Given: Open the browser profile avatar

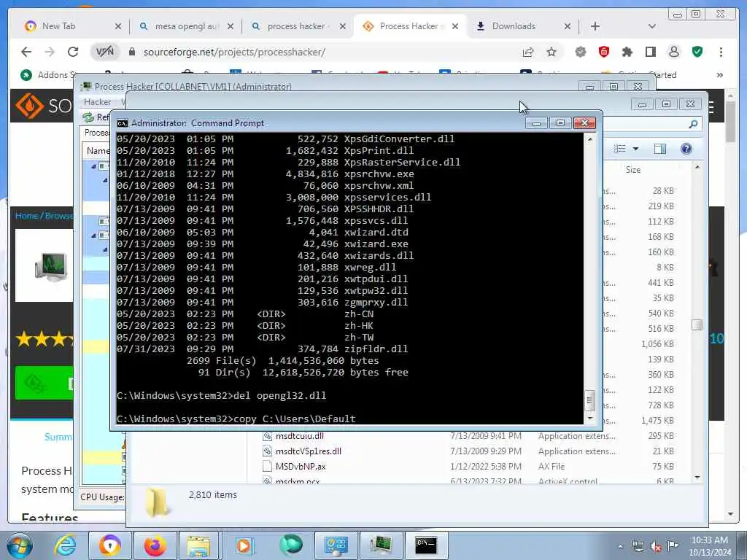Looking at the screenshot, I should 673,52.
